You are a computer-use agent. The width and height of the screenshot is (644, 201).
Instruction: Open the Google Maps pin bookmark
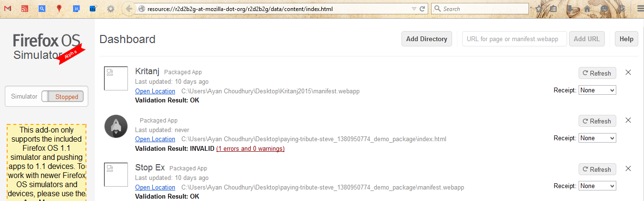(59, 9)
